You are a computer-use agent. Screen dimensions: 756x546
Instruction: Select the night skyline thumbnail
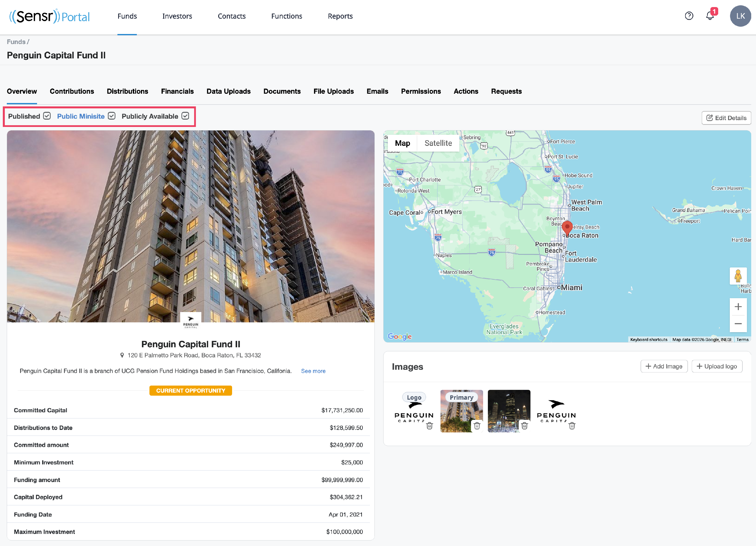click(509, 411)
